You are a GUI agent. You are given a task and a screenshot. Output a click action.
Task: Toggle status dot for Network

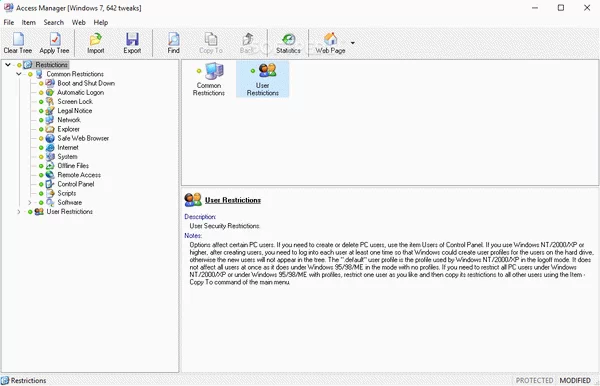(41, 120)
